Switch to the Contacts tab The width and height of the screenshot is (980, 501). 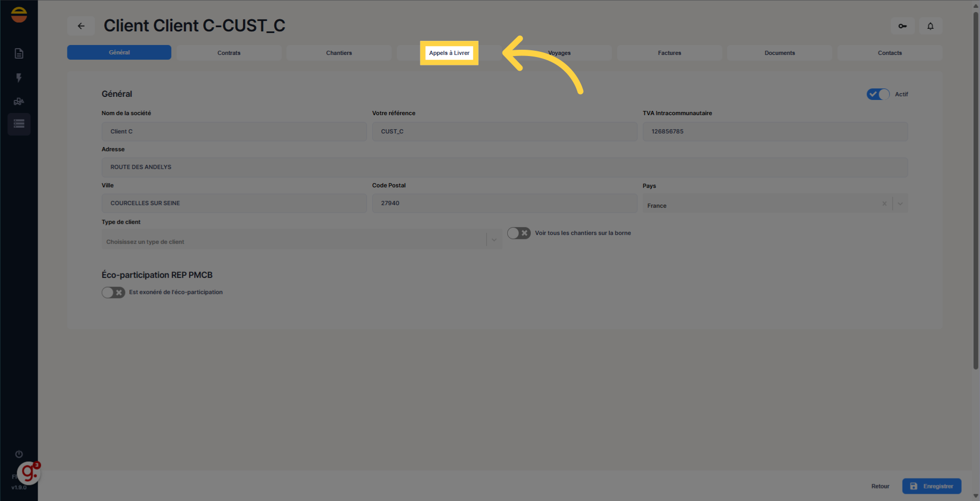(x=890, y=53)
